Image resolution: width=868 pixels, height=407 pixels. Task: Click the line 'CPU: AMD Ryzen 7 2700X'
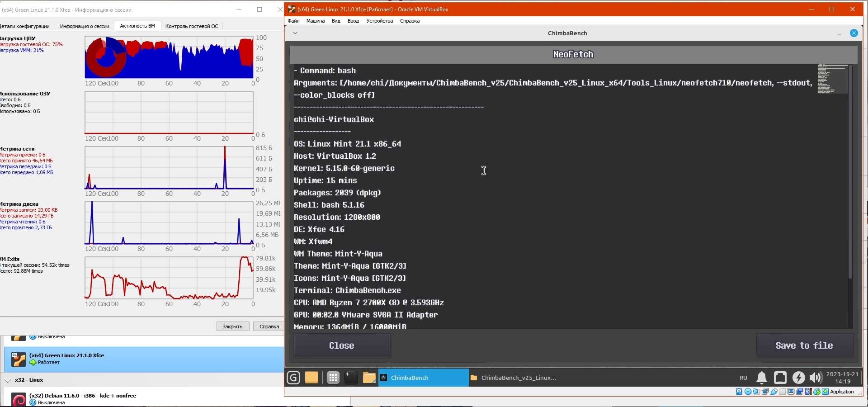click(369, 303)
